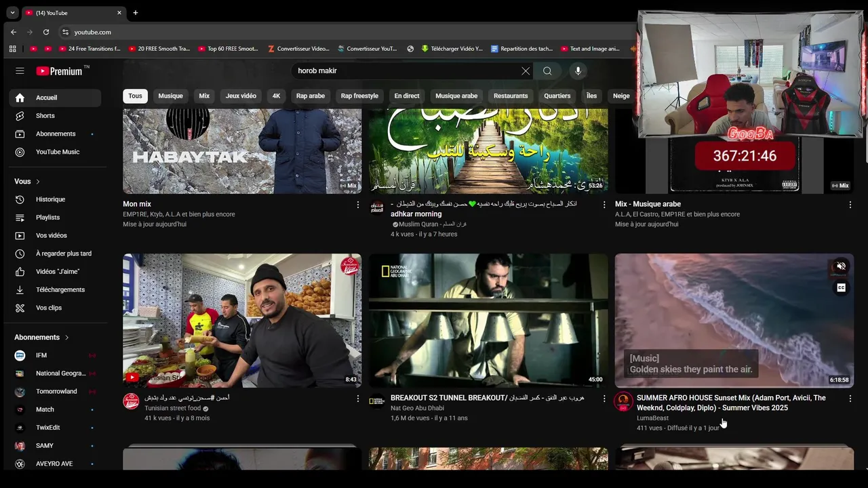
Task: Select the Rap freestyle filter chip
Action: coord(359,96)
